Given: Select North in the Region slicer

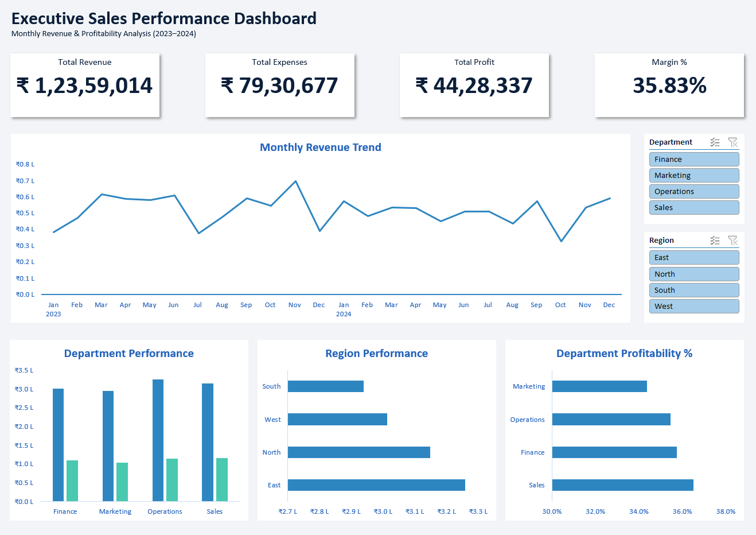Looking at the screenshot, I should pyautogui.click(x=694, y=274).
